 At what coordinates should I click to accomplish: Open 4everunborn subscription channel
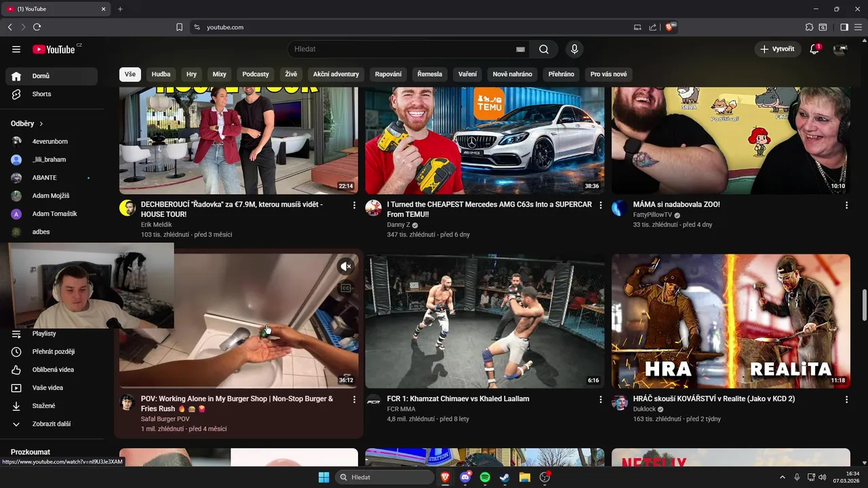[53, 142]
